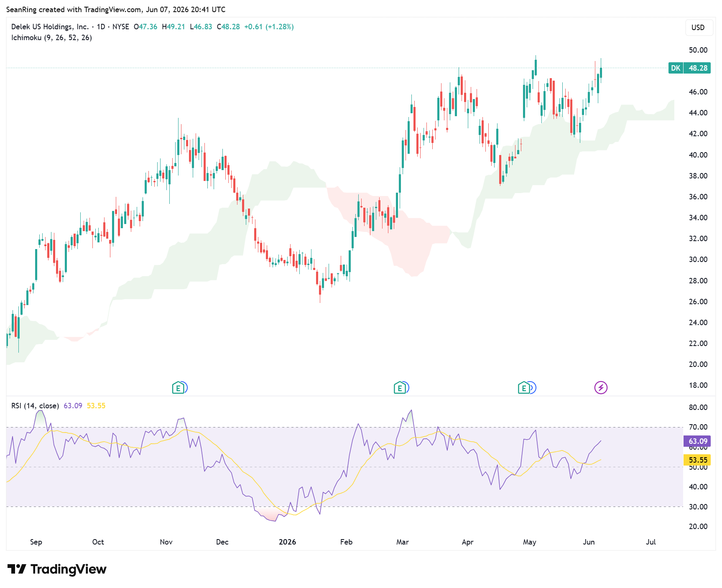Click the Nov label on time axis
The image size is (722, 588).
click(166, 542)
